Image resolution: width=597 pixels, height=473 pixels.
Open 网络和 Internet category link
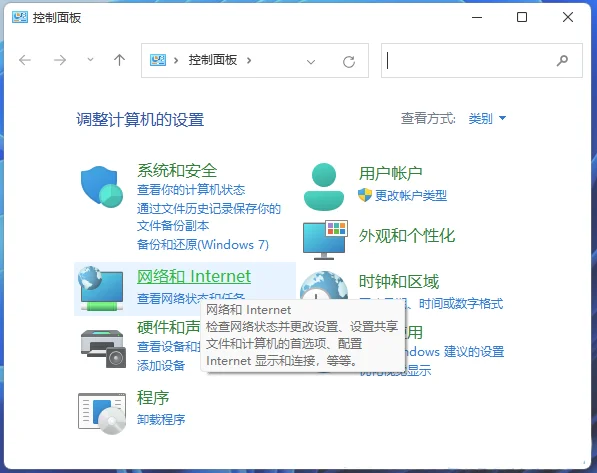point(194,276)
